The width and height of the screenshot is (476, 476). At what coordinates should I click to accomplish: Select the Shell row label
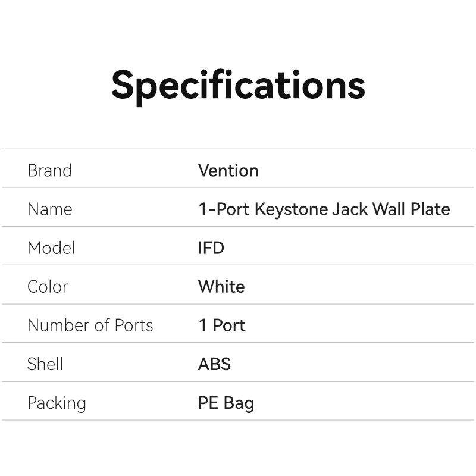pos(45,364)
